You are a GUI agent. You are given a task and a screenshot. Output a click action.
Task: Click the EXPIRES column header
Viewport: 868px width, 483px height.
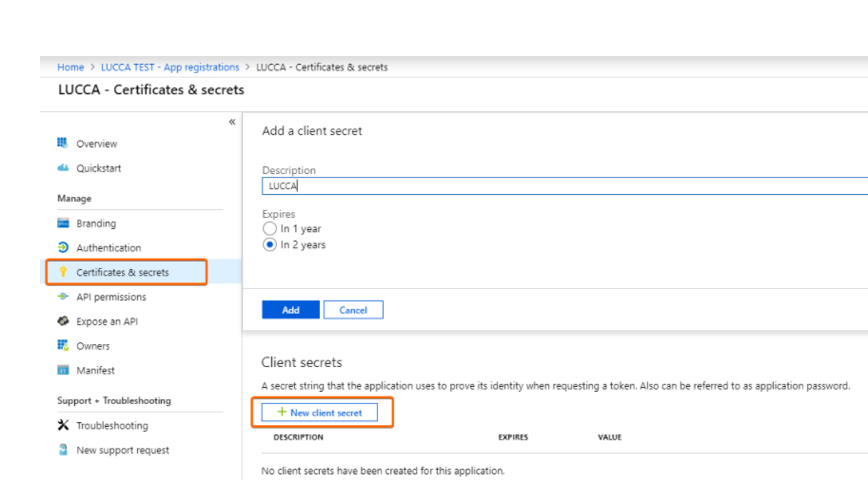[513, 437]
